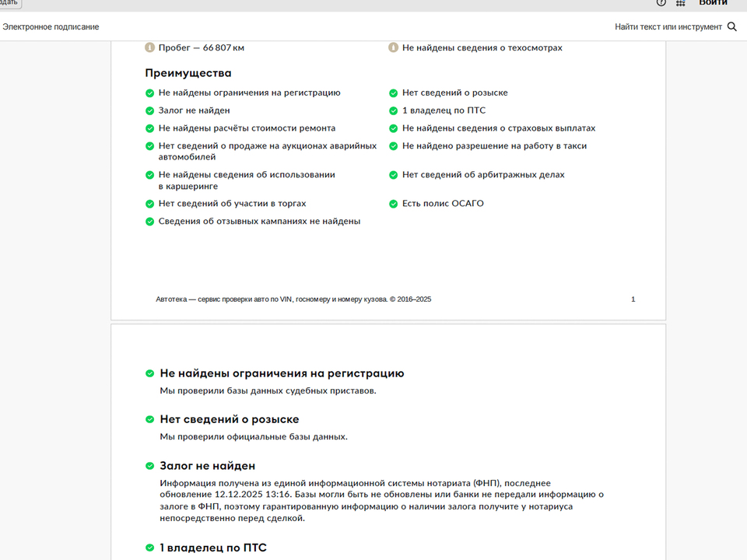
Task: Click check icon beside Сведения об отзывных кампаниях не найдены
Action: pos(150,222)
